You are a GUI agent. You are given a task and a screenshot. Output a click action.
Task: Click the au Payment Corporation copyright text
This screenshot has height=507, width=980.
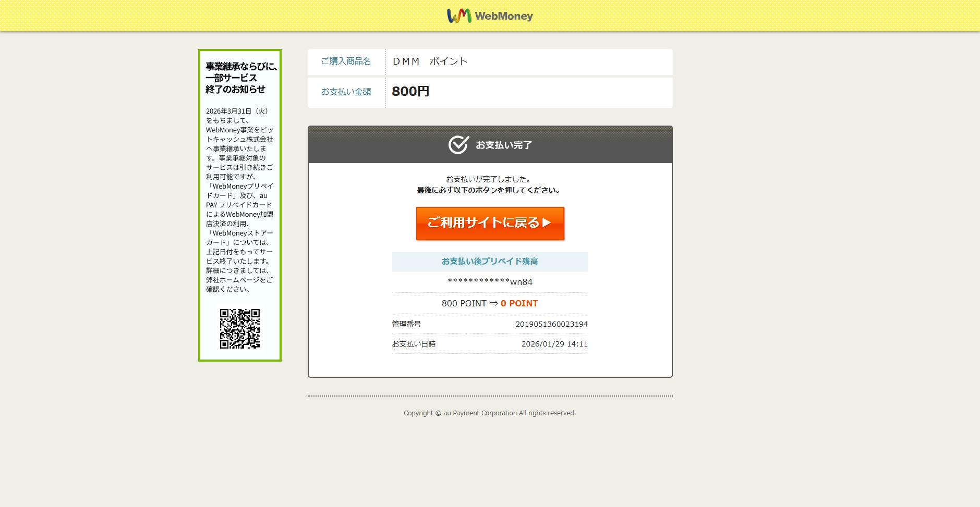(x=490, y=413)
